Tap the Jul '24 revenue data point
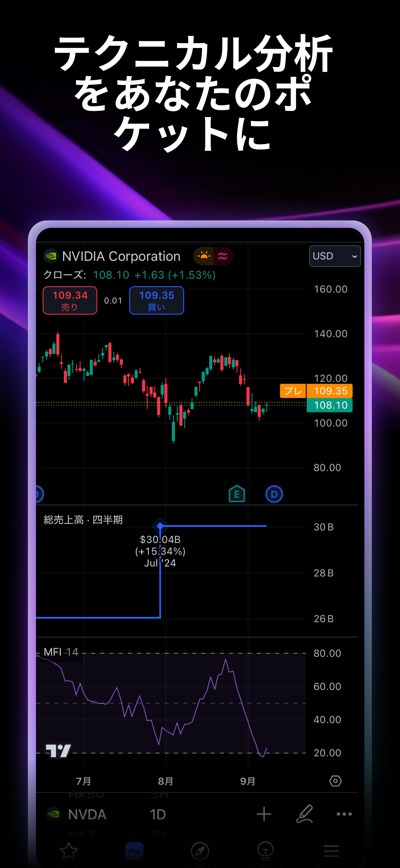Screen dimensions: 400x868 coord(160,526)
